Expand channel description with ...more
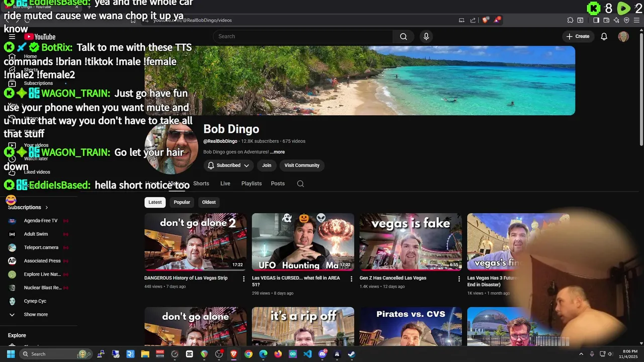This screenshot has height=362, width=644. [x=277, y=152]
